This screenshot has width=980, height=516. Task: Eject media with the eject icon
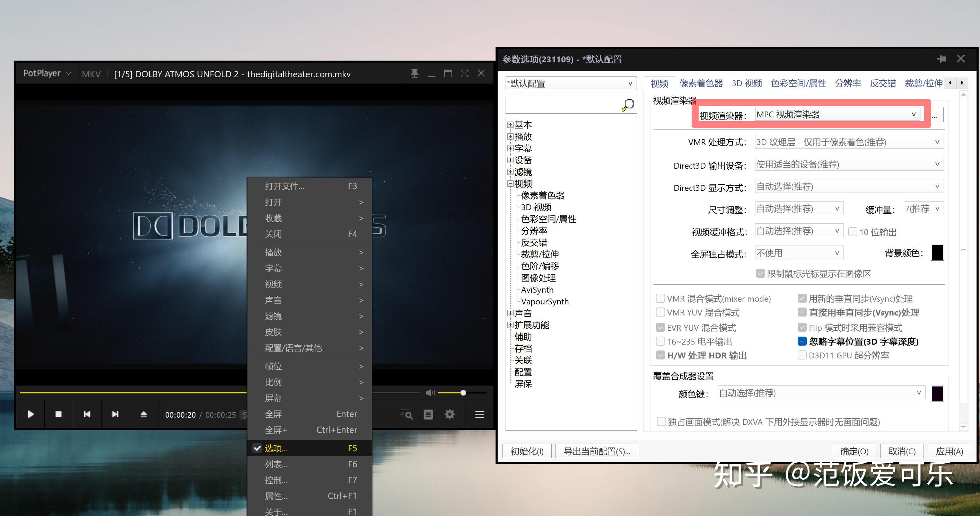click(x=144, y=414)
